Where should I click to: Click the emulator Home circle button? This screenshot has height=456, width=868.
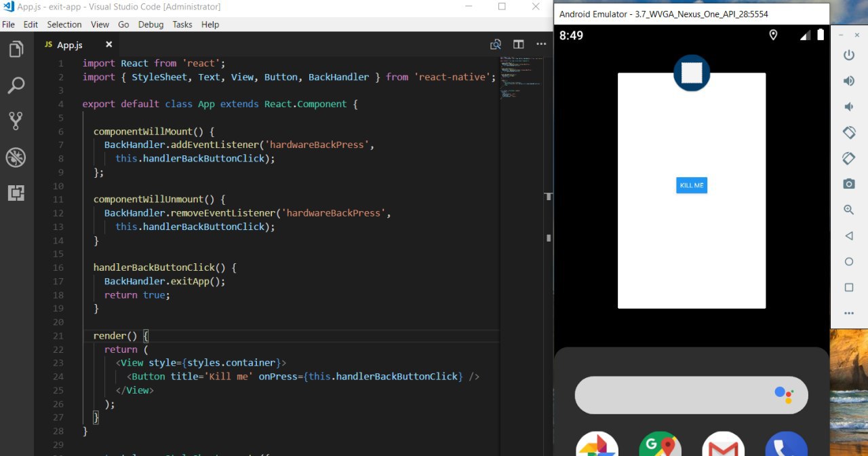pos(848,261)
